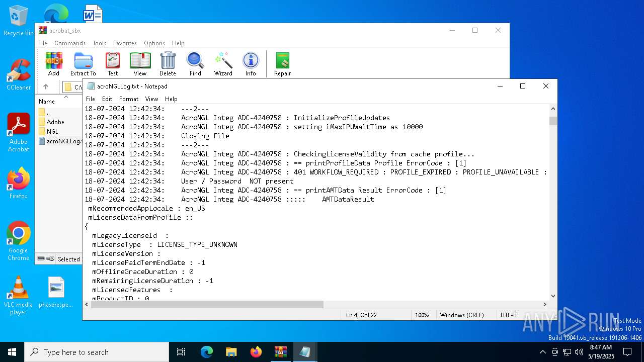Open Notepad View menu
This screenshot has height=362, width=644.
[151, 99]
